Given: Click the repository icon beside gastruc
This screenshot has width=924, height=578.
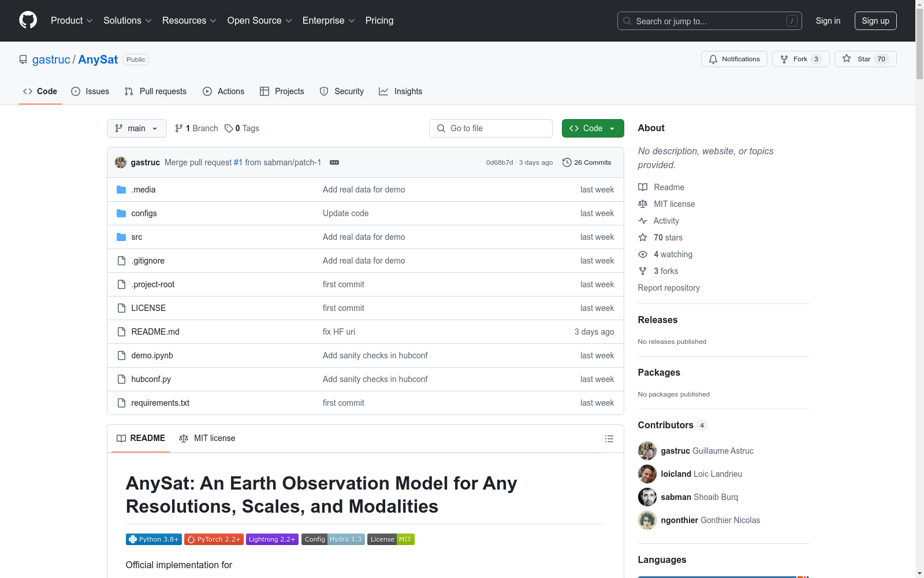Looking at the screenshot, I should pyautogui.click(x=23, y=60).
